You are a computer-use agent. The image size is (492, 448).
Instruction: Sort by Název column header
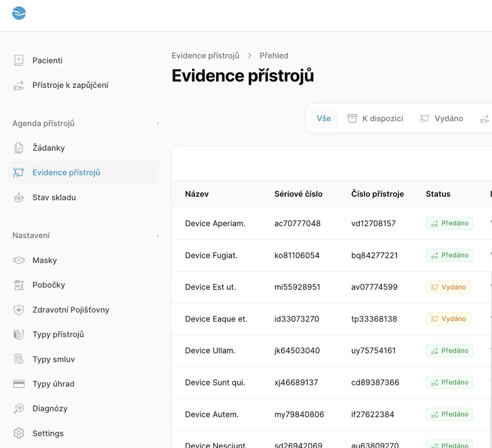[197, 194]
